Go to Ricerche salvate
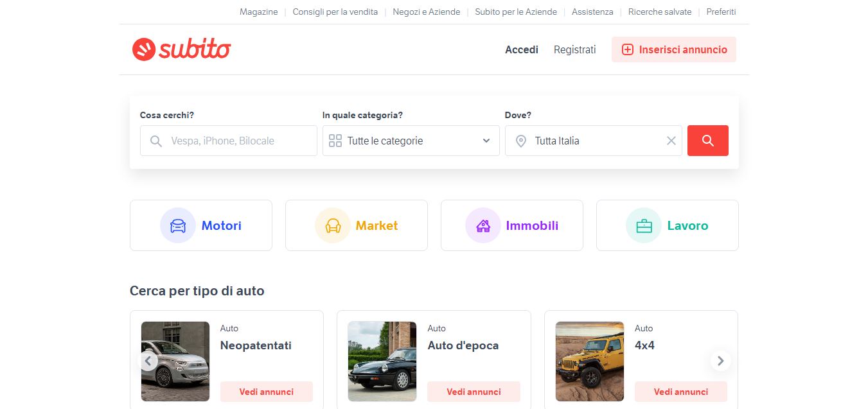This screenshot has height=409, width=868. (659, 12)
